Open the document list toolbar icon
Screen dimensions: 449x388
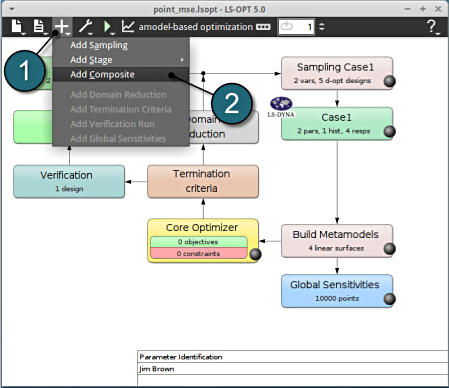(x=39, y=27)
